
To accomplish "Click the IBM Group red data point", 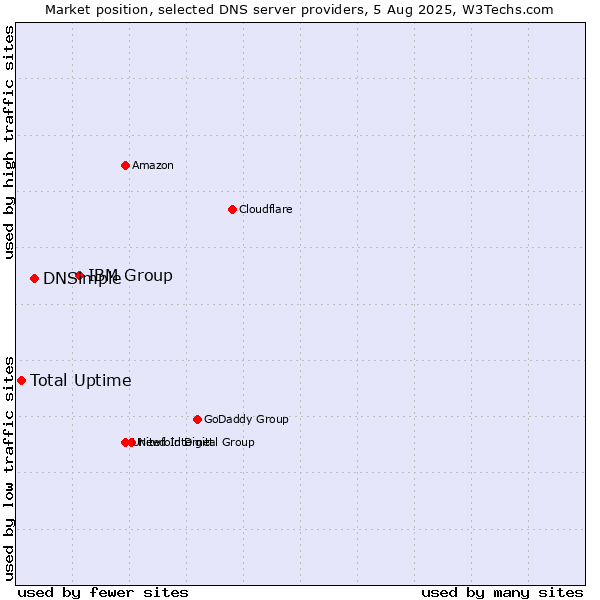I will (79, 275).
